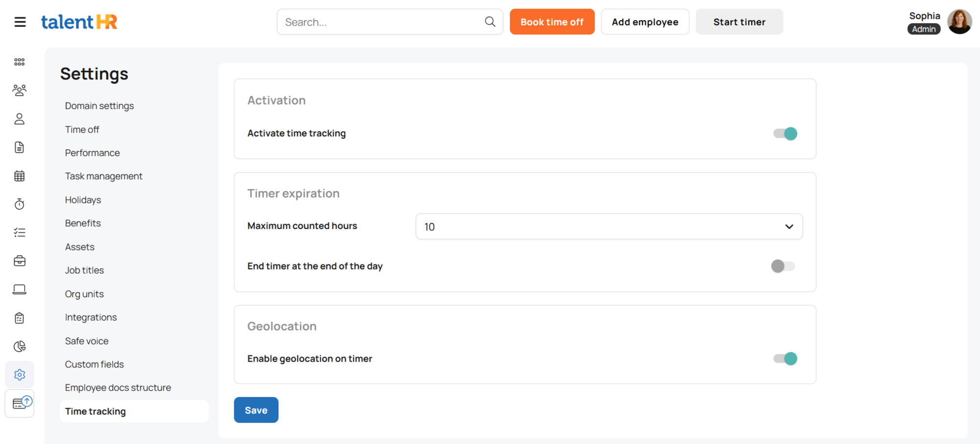Viewport: 980px width, 444px height.
Task: Turn off Enable geolocation on timer
Action: pyautogui.click(x=785, y=359)
